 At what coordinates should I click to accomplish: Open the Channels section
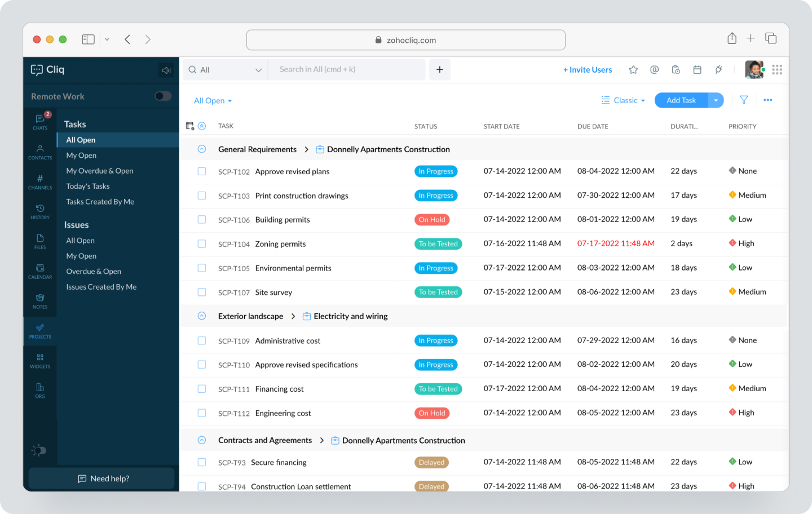[39, 183]
